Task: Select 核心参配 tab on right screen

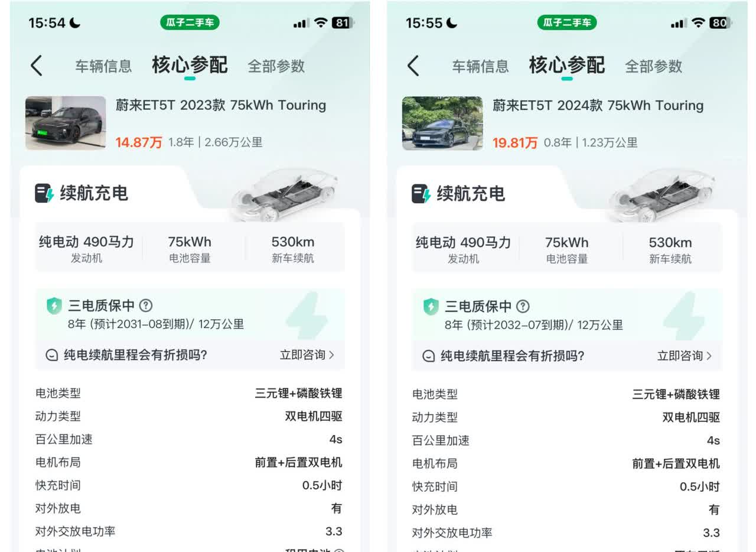Action: [x=567, y=65]
